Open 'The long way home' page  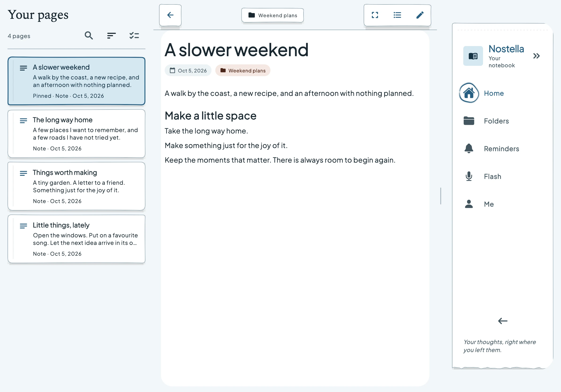77,134
